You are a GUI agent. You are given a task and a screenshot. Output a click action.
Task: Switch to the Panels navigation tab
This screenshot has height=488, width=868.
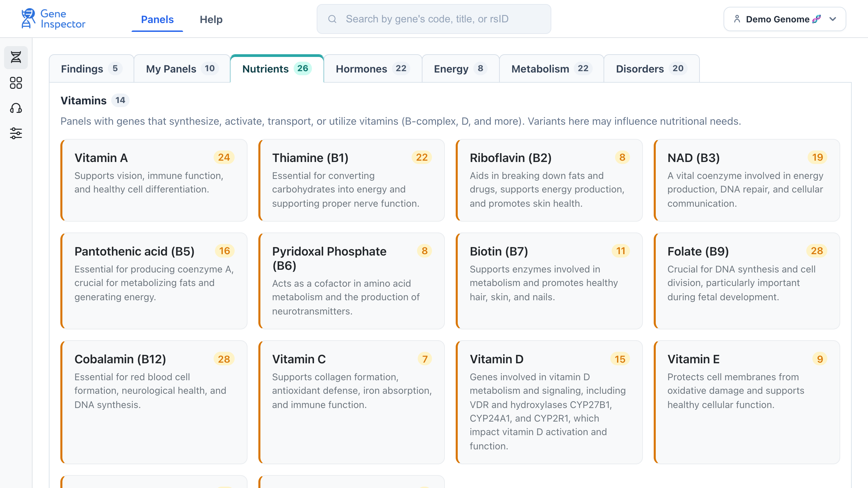(157, 19)
